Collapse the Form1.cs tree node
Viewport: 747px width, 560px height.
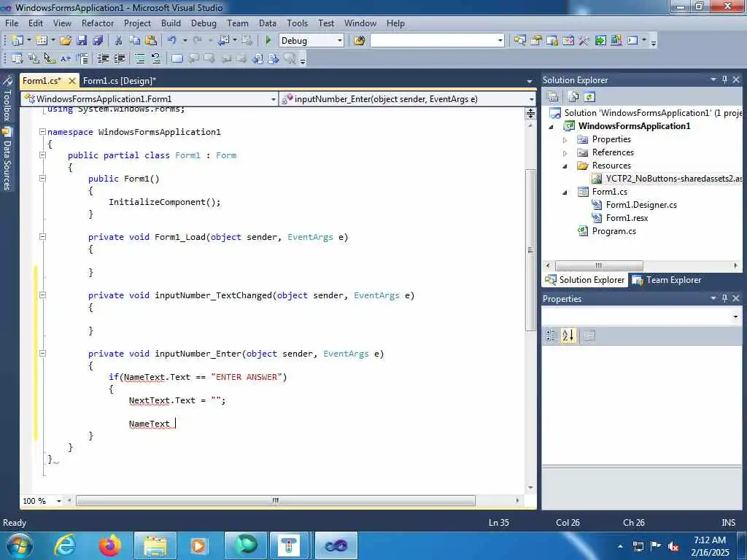(565, 192)
